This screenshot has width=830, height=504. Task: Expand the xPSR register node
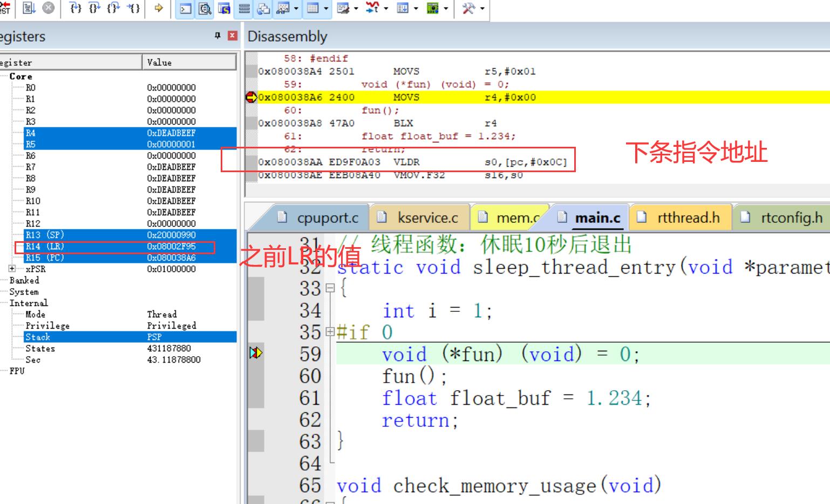click(x=12, y=268)
